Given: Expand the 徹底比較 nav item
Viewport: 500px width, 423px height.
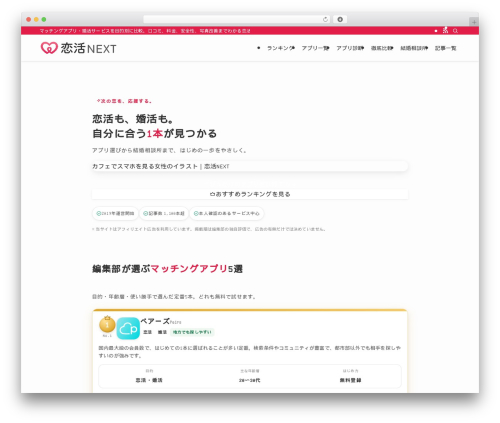Looking at the screenshot, I should pyautogui.click(x=382, y=48).
